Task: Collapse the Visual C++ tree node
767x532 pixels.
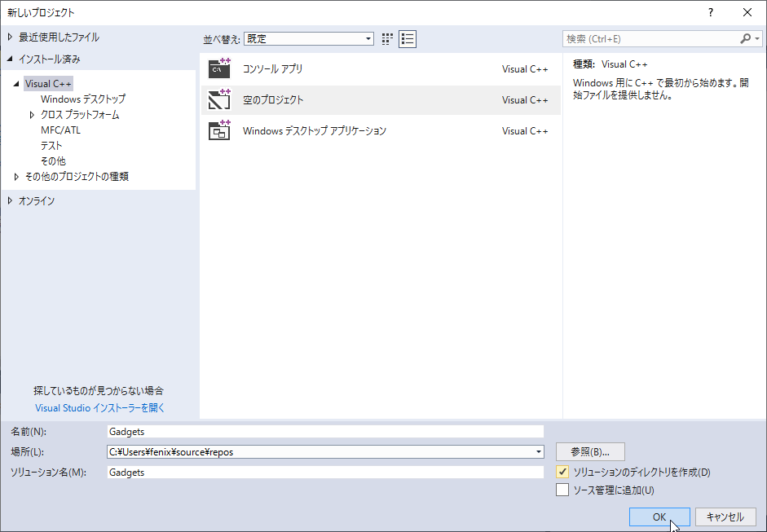Action: (x=16, y=83)
